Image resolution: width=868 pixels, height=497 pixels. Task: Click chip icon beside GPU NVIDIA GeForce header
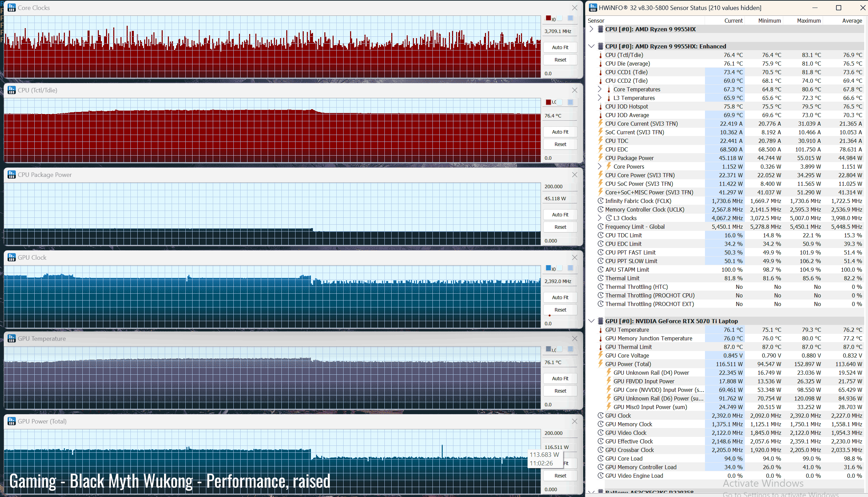click(600, 321)
